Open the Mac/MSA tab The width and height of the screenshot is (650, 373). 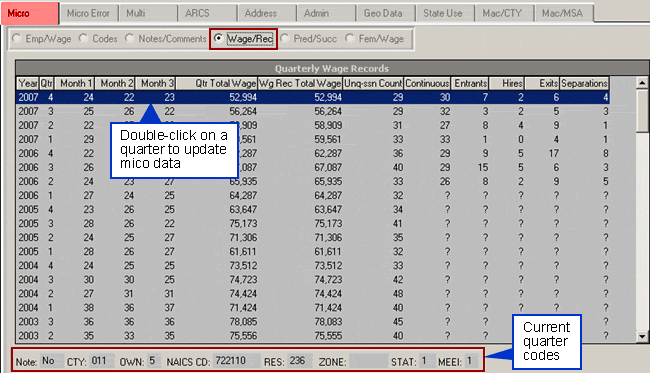pos(563,13)
